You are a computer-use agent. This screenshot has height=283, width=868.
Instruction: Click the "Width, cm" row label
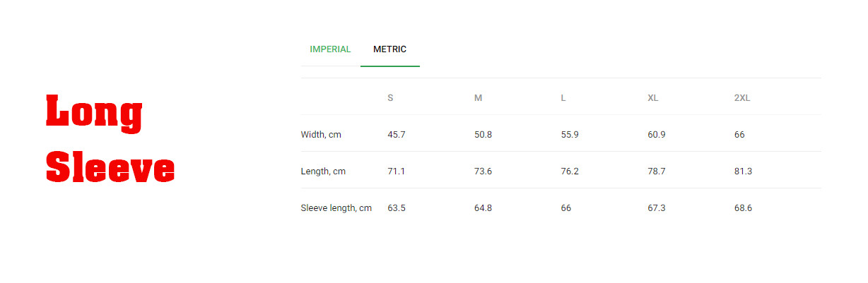[321, 135]
